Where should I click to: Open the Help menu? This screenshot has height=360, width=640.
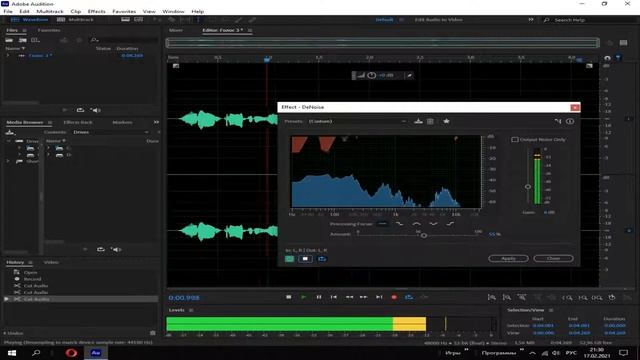(x=198, y=11)
